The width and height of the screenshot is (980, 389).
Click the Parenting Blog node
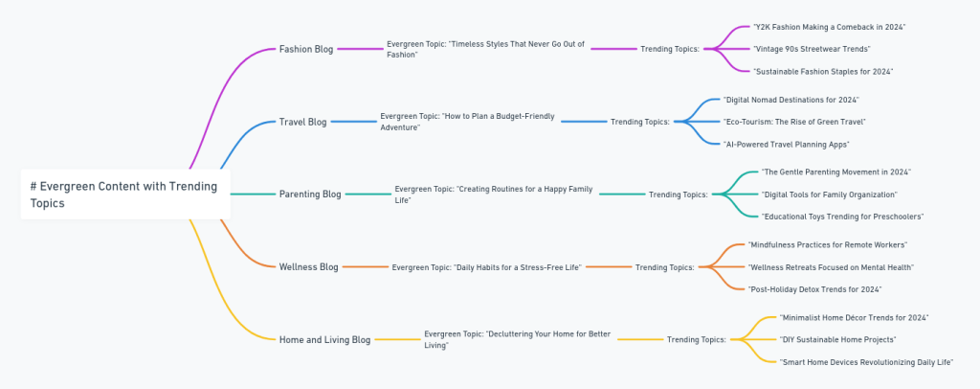tap(310, 194)
